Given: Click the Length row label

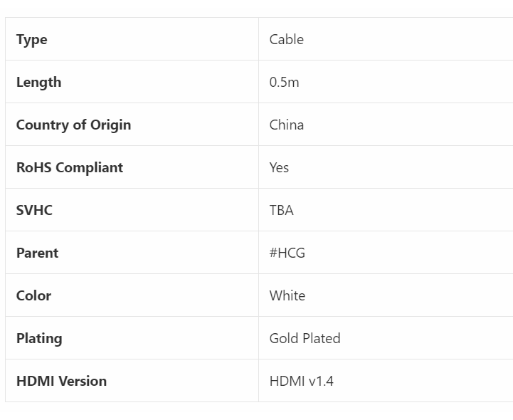Looking at the screenshot, I should tap(38, 82).
